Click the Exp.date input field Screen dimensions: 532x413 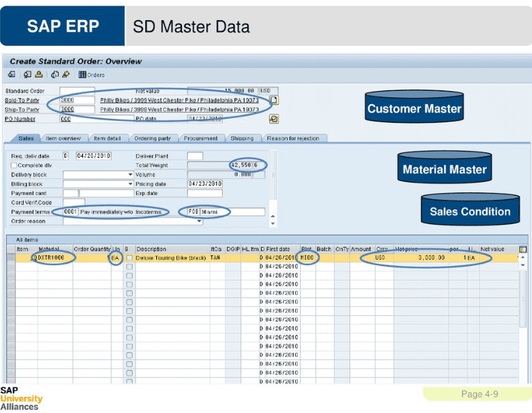[x=205, y=193]
